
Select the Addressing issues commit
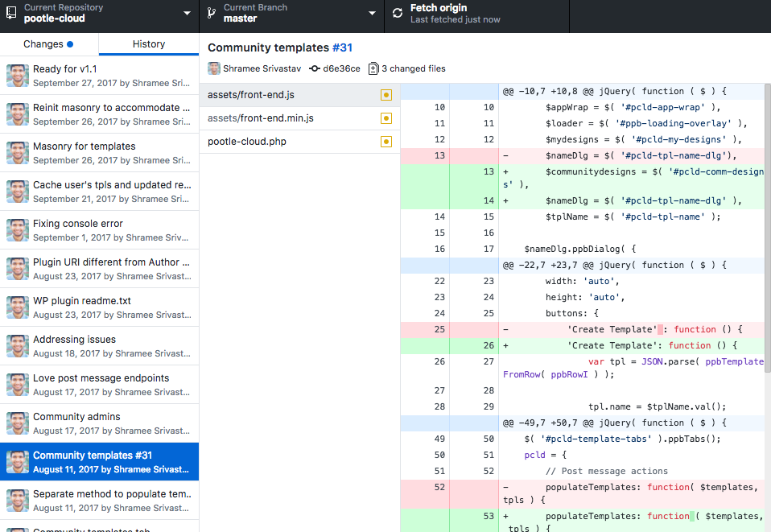coord(99,345)
